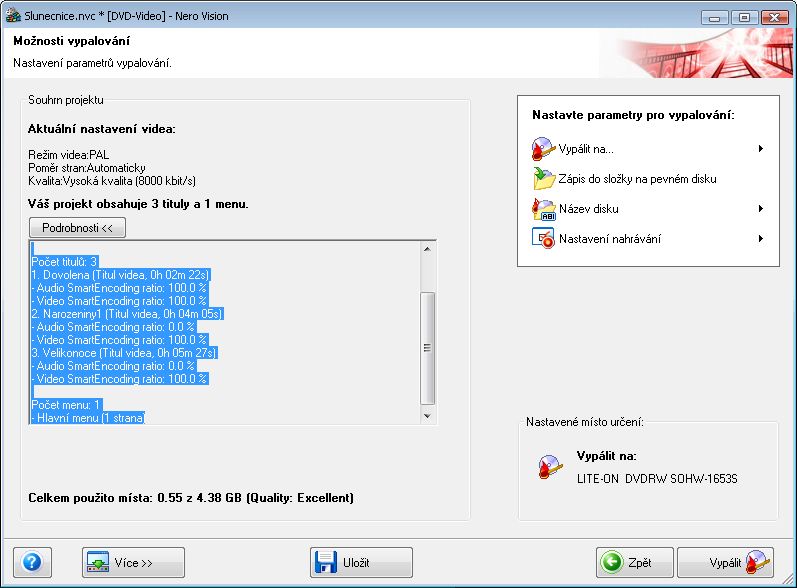The height and width of the screenshot is (588, 797).
Task: Click the Audio SmartEncoding line under Narozeniny1
Action: click(x=113, y=327)
